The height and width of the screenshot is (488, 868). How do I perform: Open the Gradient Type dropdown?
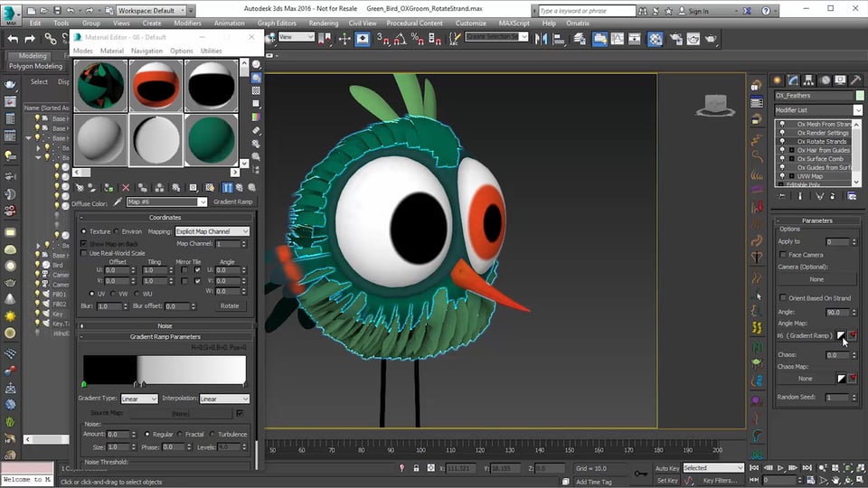139,399
